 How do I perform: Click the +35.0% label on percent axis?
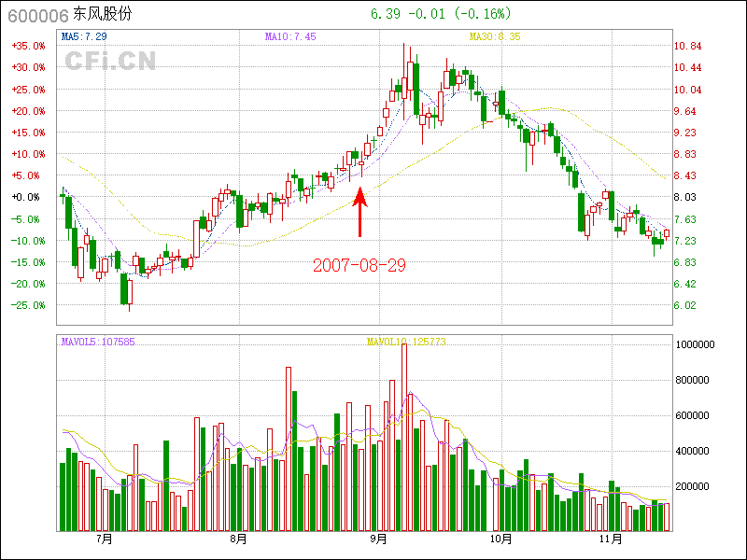coord(29,46)
